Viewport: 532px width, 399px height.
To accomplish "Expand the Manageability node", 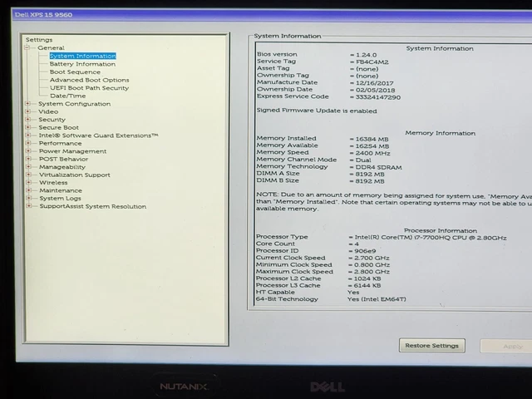I will (x=28, y=166).
